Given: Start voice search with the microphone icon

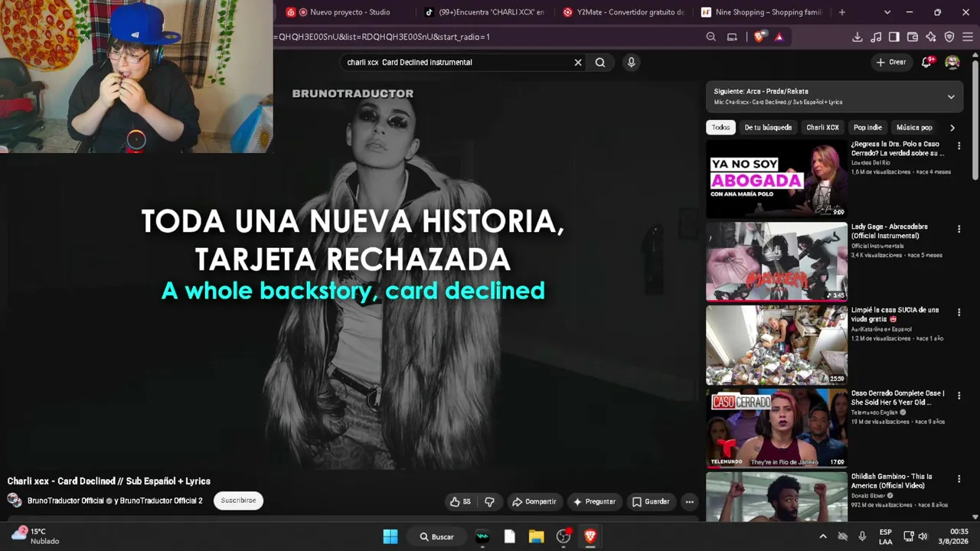Looking at the screenshot, I should [631, 63].
